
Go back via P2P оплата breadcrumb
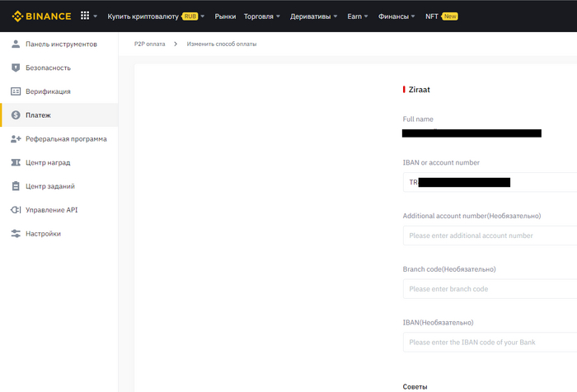tap(149, 44)
